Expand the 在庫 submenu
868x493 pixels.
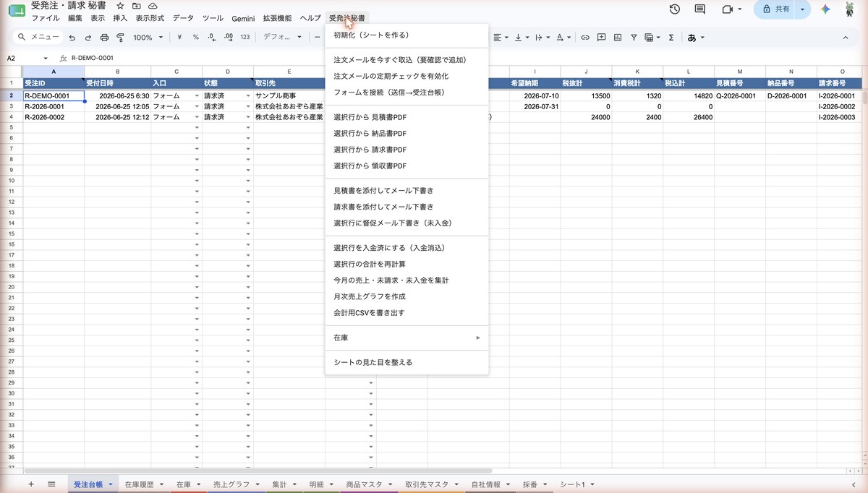tap(407, 338)
